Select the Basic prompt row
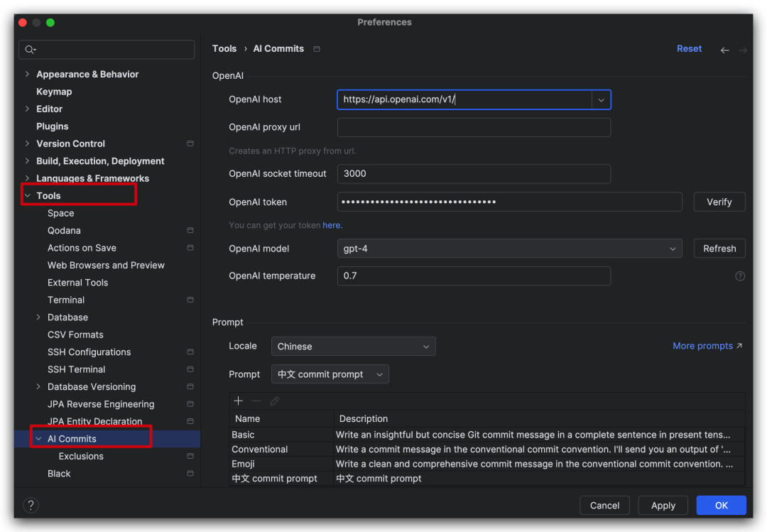The width and height of the screenshot is (767, 532). click(486, 435)
